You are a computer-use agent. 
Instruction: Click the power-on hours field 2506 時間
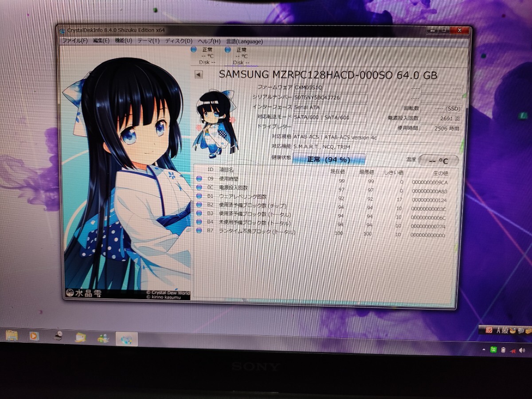[x=441, y=129]
